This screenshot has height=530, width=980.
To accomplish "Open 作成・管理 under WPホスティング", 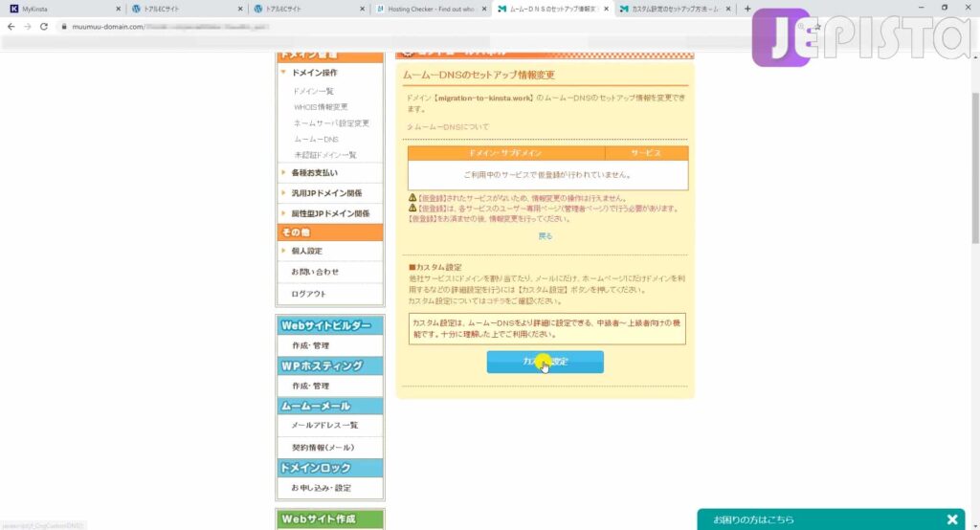I will [x=311, y=386].
